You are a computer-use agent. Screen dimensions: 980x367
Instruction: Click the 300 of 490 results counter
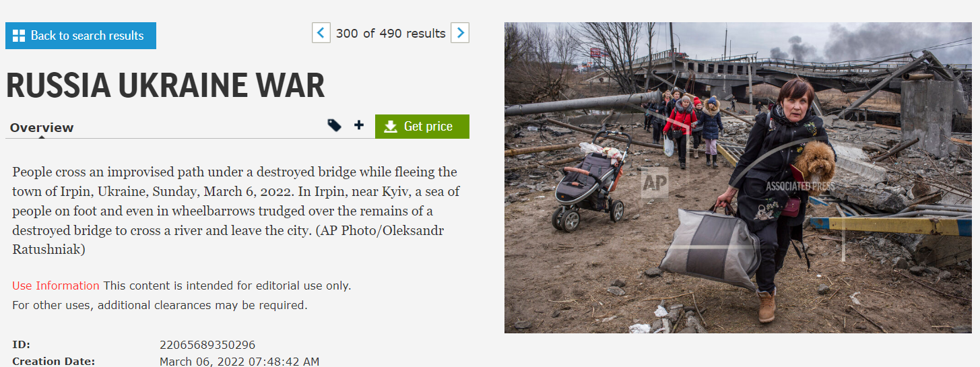[x=391, y=33]
